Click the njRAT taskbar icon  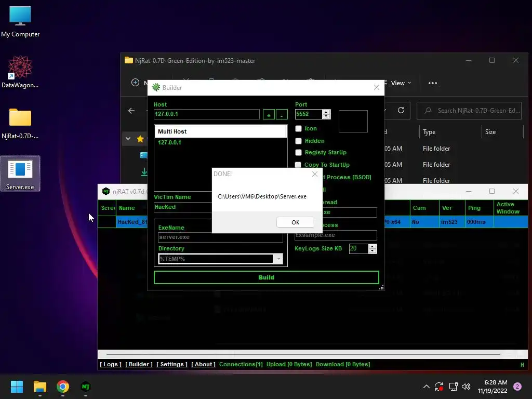click(x=86, y=387)
